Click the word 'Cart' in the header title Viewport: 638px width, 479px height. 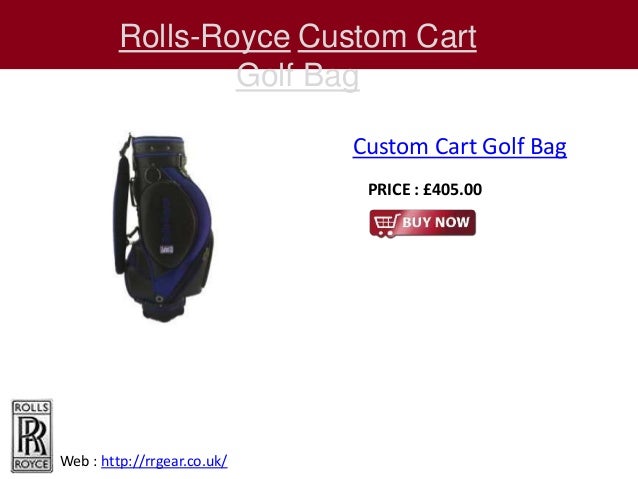pyautogui.click(x=446, y=37)
